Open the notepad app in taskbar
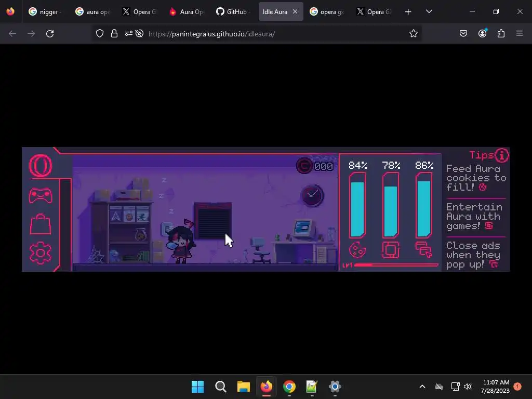The width and height of the screenshot is (532, 399). click(x=312, y=387)
